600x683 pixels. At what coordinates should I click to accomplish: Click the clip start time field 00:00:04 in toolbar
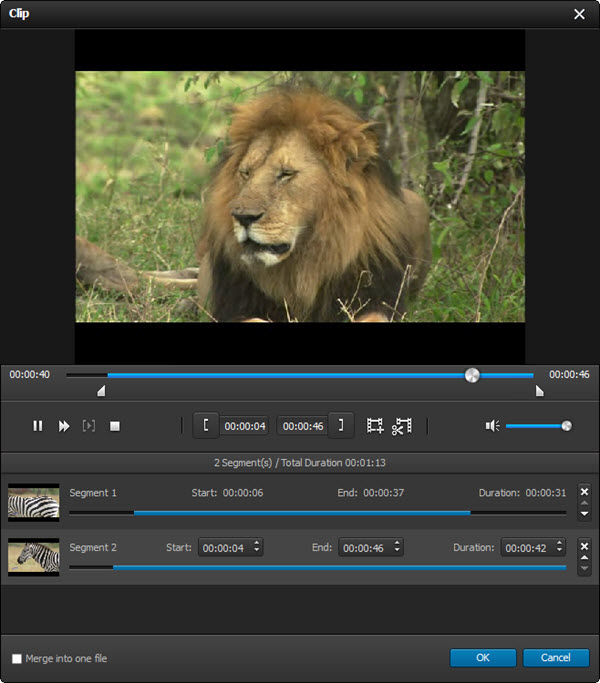coord(245,426)
